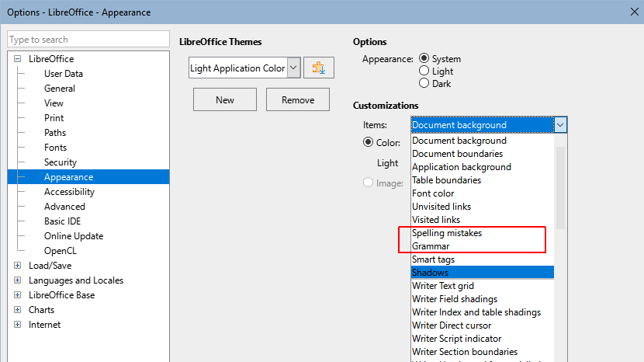Select Writer Direct cursor item
This screenshot has height=362, width=644.
[x=483, y=325]
